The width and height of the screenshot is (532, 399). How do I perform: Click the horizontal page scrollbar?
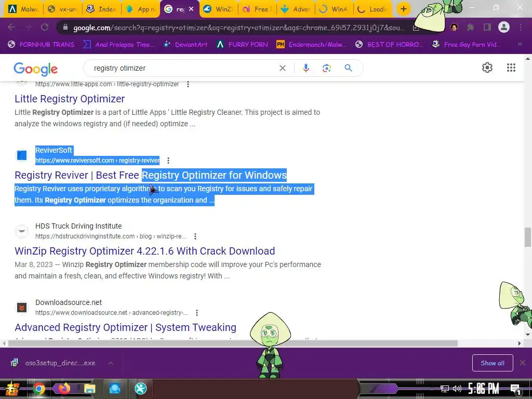pyautogui.click(x=233, y=343)
